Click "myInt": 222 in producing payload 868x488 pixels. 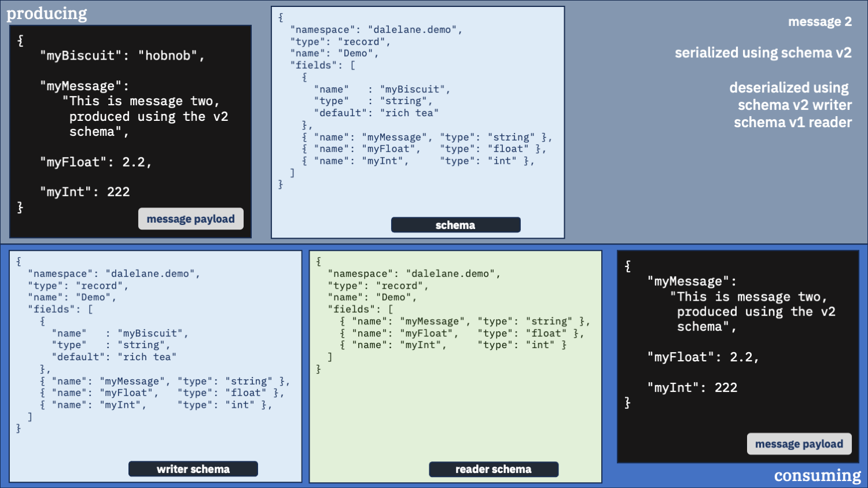[85, 192]
